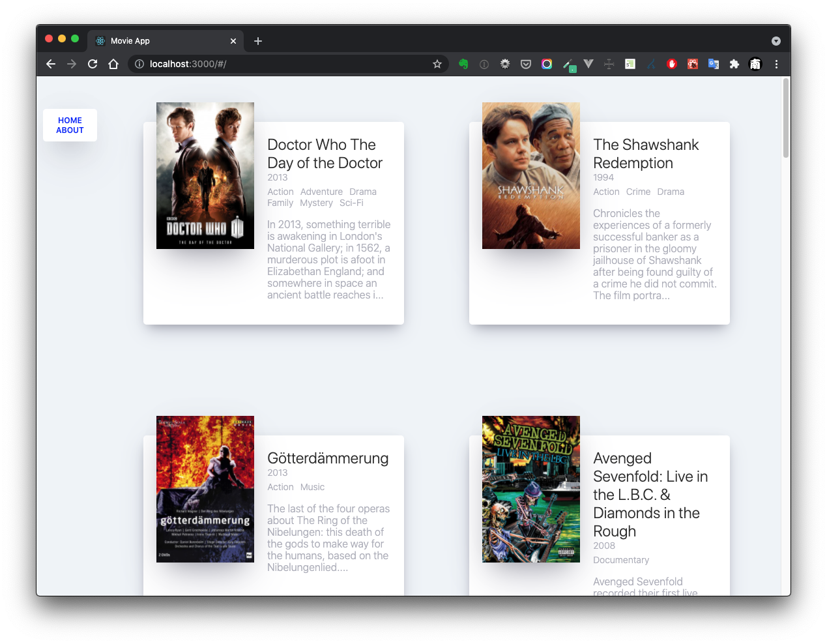Click the gray circled-i extension icon
Image resolution: width=827 pixels, height=644 pixels.
[484, 64]
